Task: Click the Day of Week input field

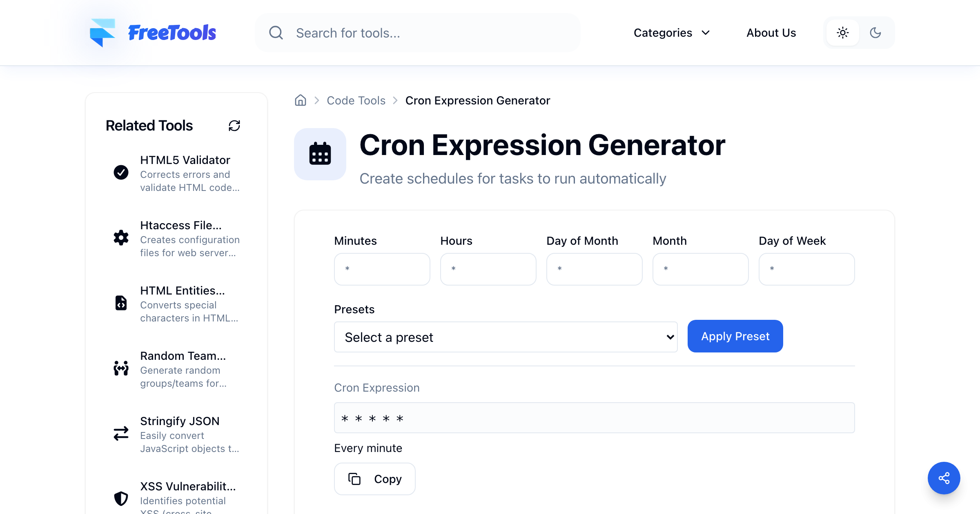Action: (x=807, y=269)
